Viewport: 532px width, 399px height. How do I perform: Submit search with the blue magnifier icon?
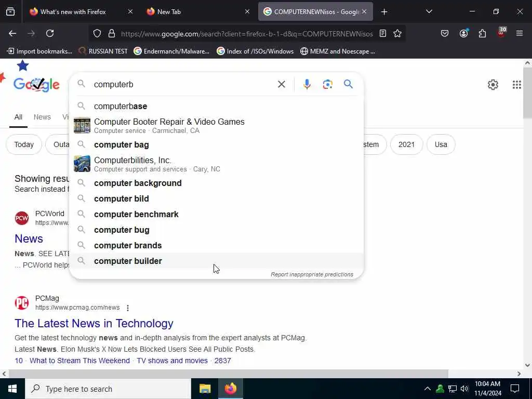[x=348, y=84]
